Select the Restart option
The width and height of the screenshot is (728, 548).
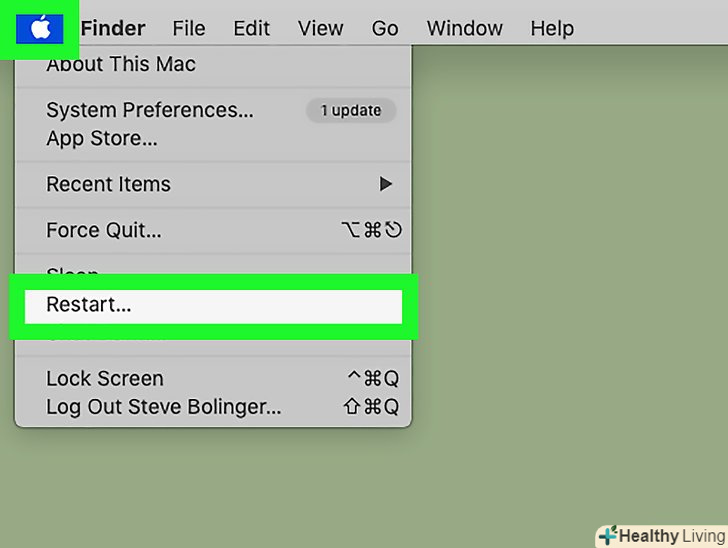[90, 306]
